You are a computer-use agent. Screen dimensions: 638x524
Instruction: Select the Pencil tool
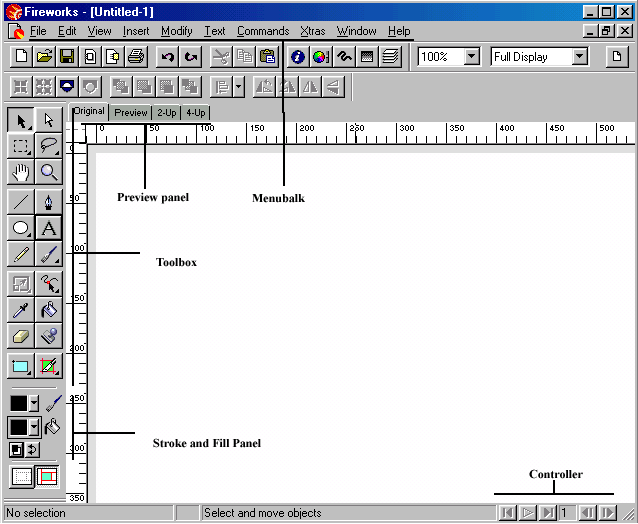click(x=21, y=254)
